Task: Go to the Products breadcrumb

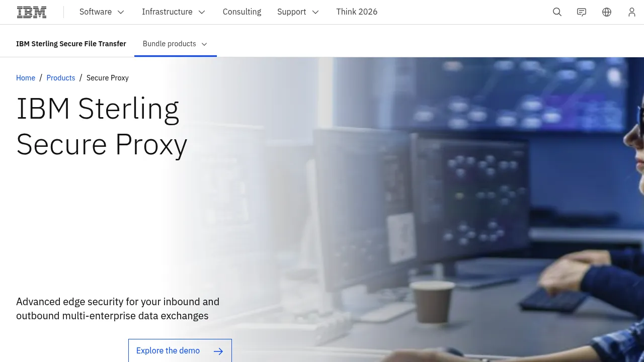Action: [x=61, y=78]
